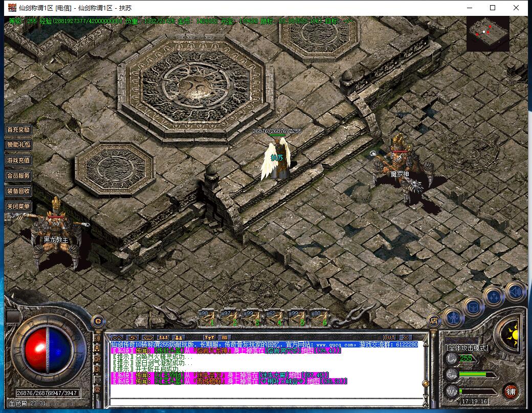Click the Lv level orb icon
Screen dimensions: 532x413
pyautogui.click(x=452, y=358)
